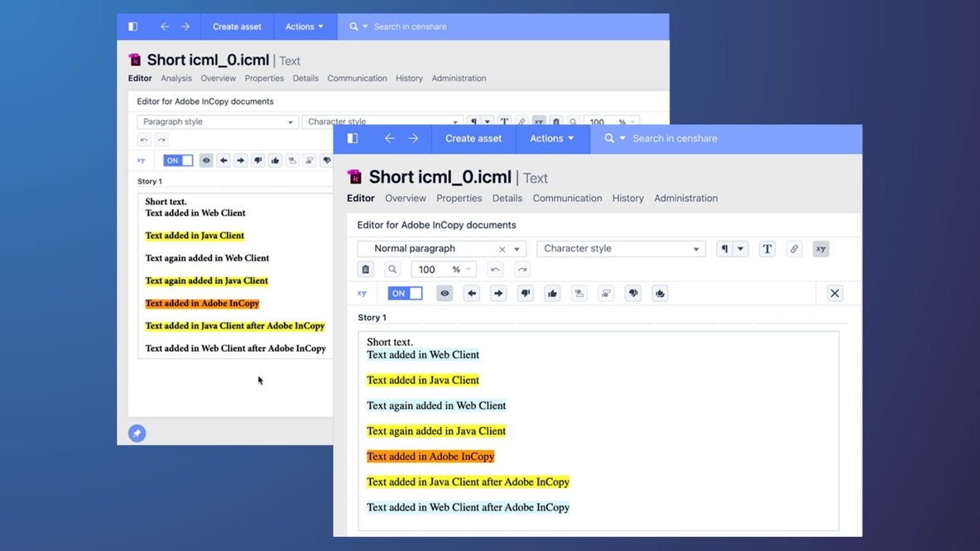Open the zoom percent dropdown in front editor
980x551 pixels.
point(468,269)
